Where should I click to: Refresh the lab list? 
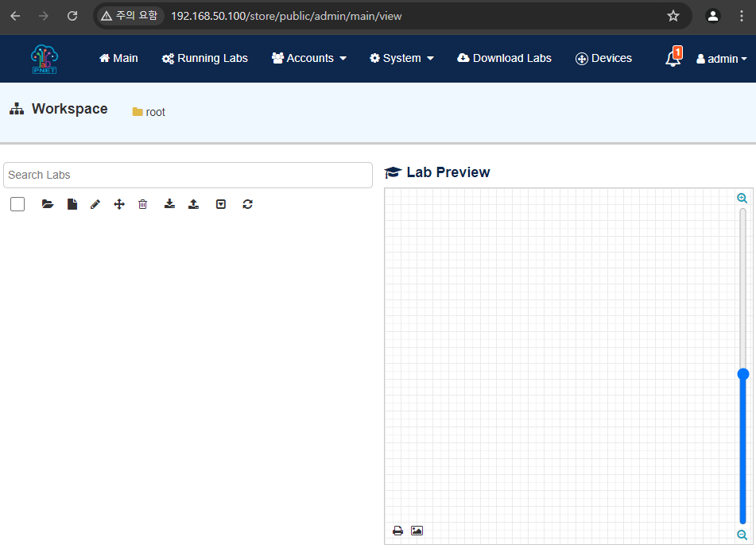pyautogui.click(x=248, y=204)
